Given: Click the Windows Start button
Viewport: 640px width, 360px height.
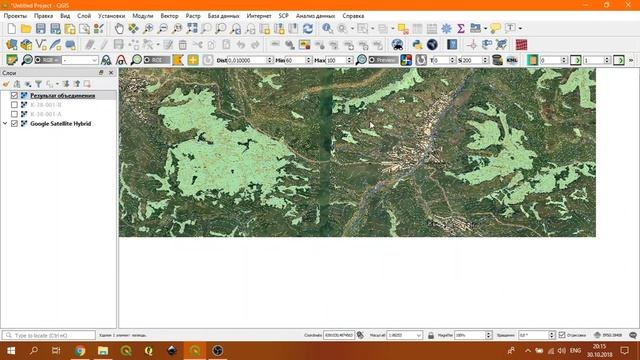Looking at the screenshot, I should point(11,351).
